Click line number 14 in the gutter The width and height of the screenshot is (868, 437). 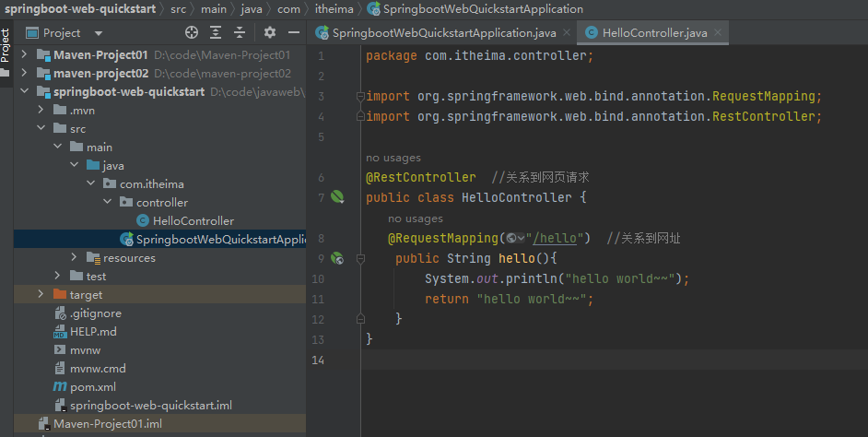tap(318, 360)
